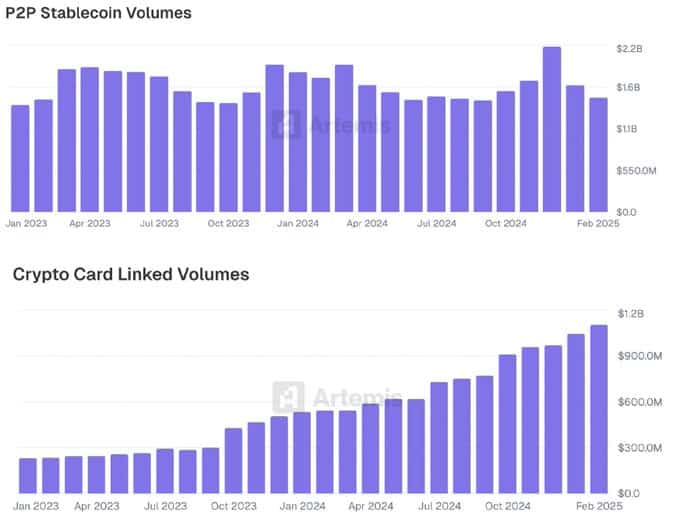Select the first bar in P2P Stablecoin Volumes
The width and height of the screenshot is (680, 519).
tap(20, 158)
